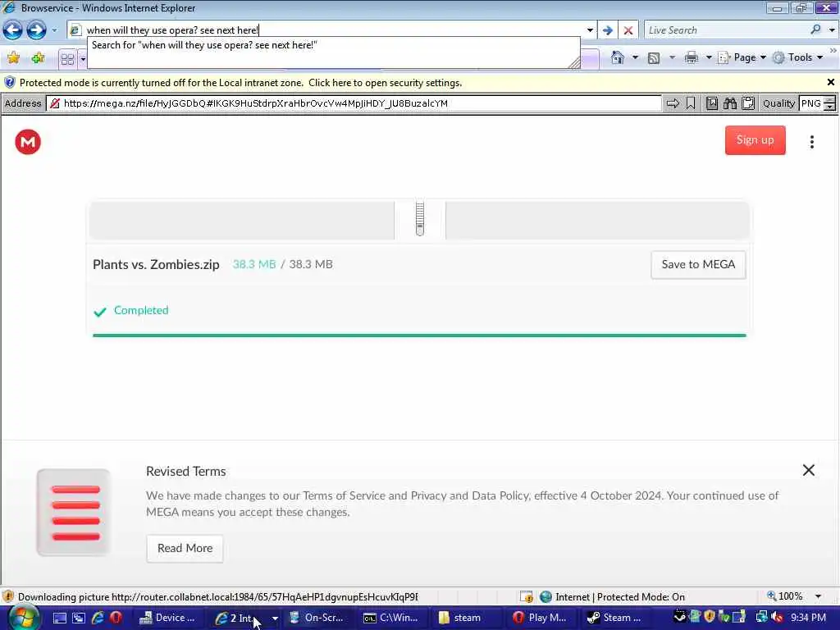Screen dimensions: 840x630
Task: Click the mega.nz URL in the Browservice Address field
Action: (256, 103)
